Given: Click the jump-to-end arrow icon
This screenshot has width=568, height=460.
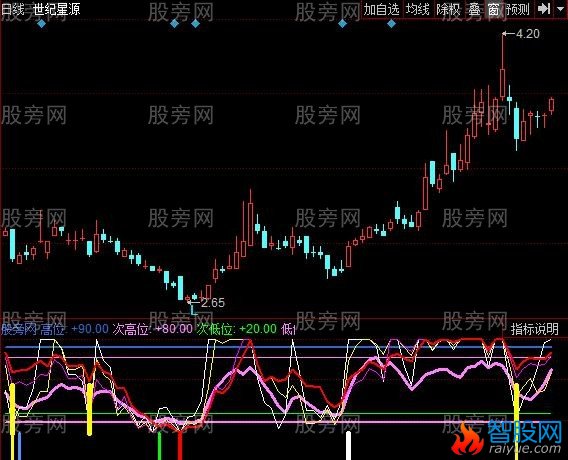Looking at the screenshot, I should tap(544, 9).
